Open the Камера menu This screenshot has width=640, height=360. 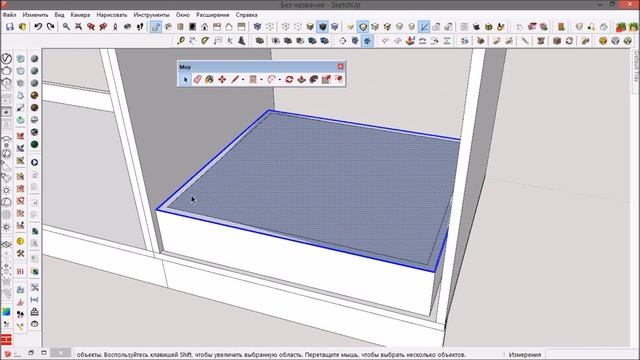tap(80, 15)
